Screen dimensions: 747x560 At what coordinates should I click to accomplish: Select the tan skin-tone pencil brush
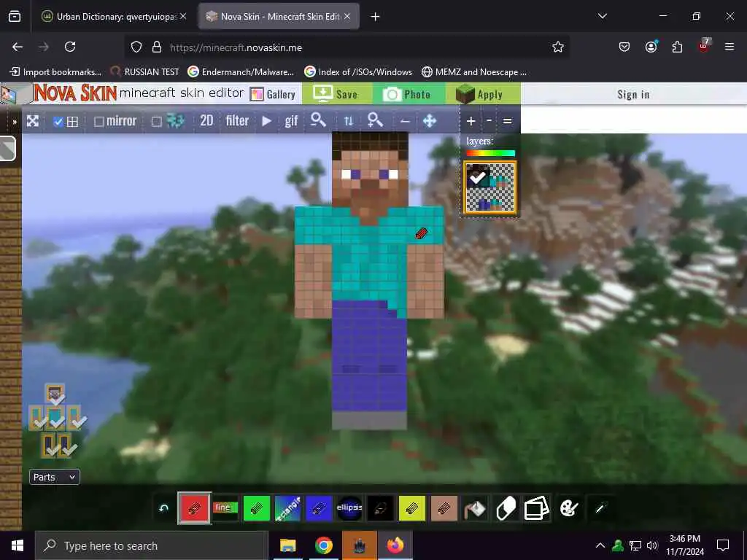(444, 508)
